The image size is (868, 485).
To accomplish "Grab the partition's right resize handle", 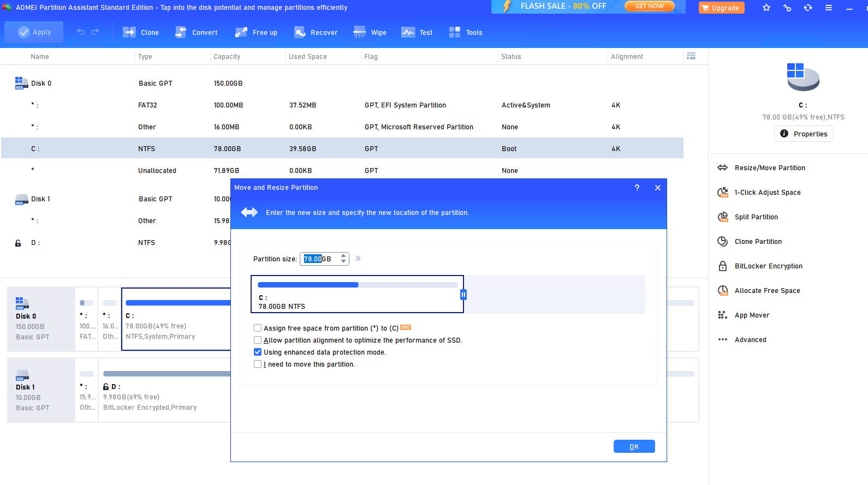I will click(x=463, y=295).
